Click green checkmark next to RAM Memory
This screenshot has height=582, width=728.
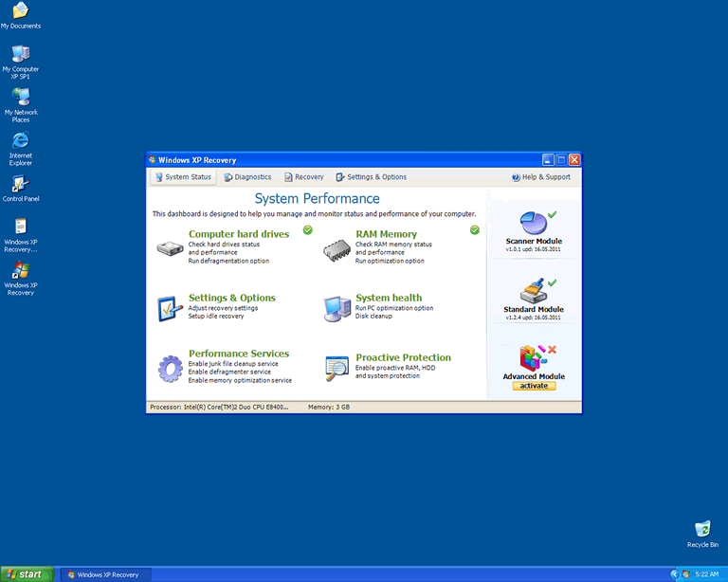click(x=474, y=229)
